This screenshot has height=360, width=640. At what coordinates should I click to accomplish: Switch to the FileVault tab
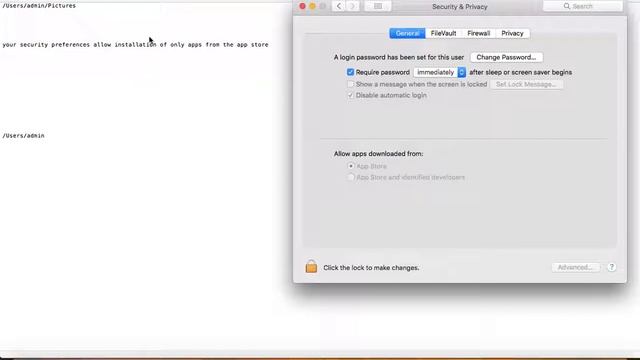tap(443, 33)
